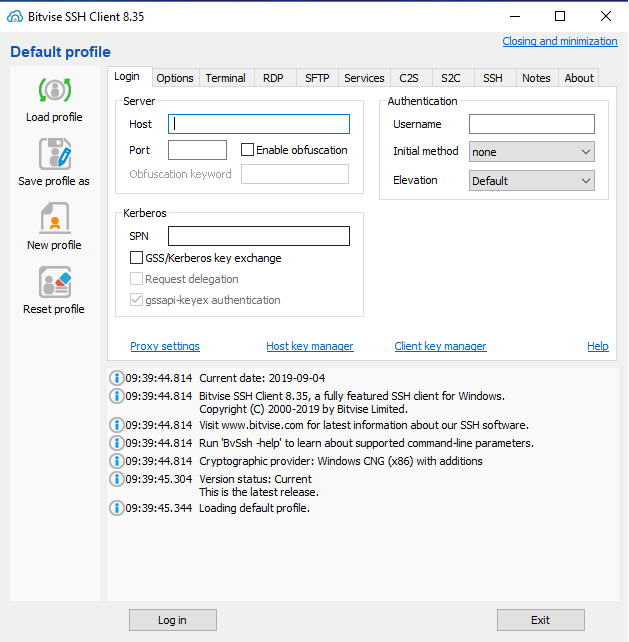Viewport: 629px width, 642px height.
Task: Open Host key manager link
Action: tap(310, 346)
